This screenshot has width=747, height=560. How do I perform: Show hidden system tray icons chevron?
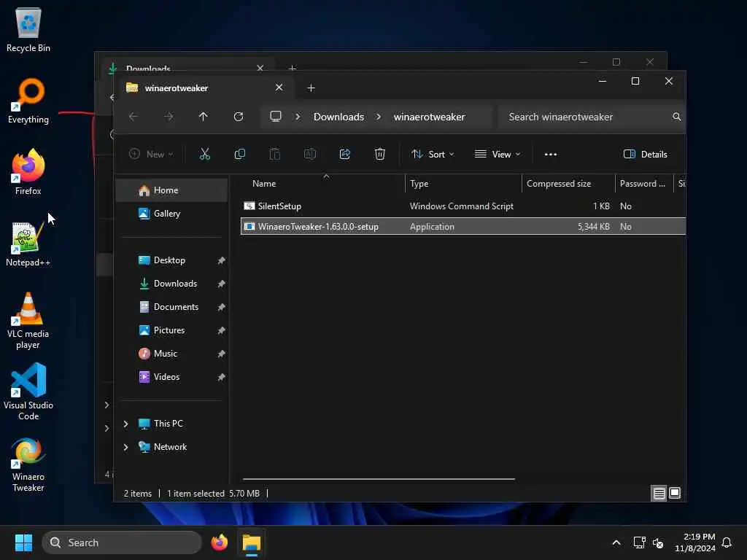pyautogui.click(x=616, y=542)
